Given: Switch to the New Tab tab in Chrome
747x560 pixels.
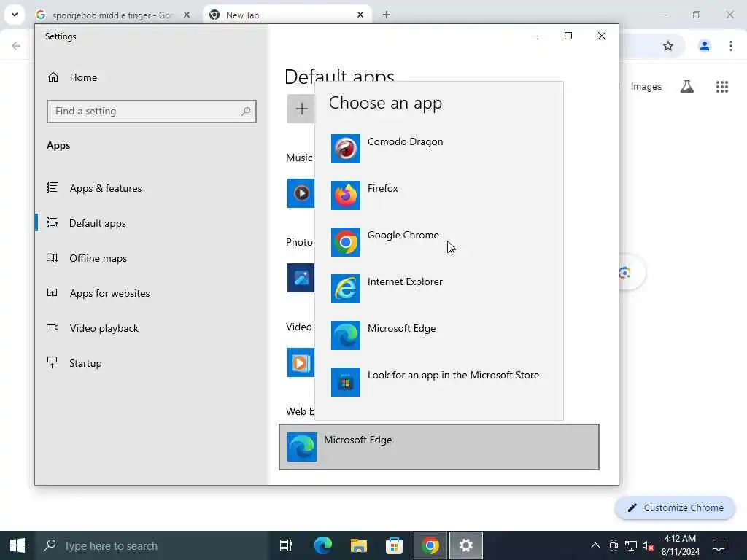Looking at the screenshot, I should (287, 15).
